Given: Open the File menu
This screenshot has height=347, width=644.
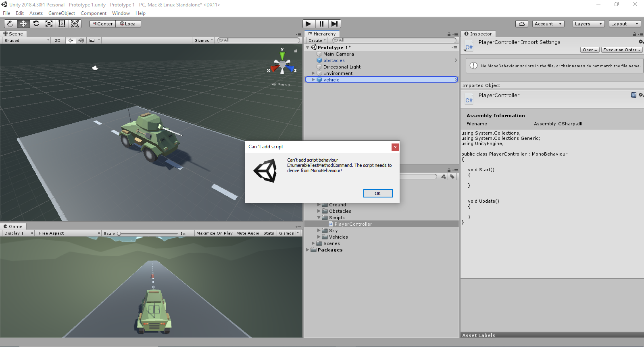Looking at the screenshot, I should 6,13.
